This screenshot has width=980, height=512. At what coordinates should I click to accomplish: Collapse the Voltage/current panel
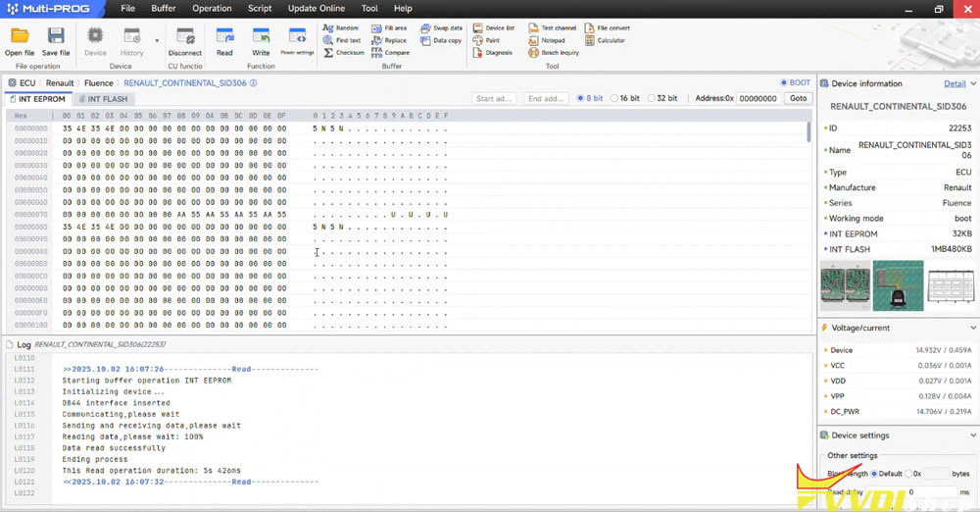pyautogui.click(x=972, y=328)
